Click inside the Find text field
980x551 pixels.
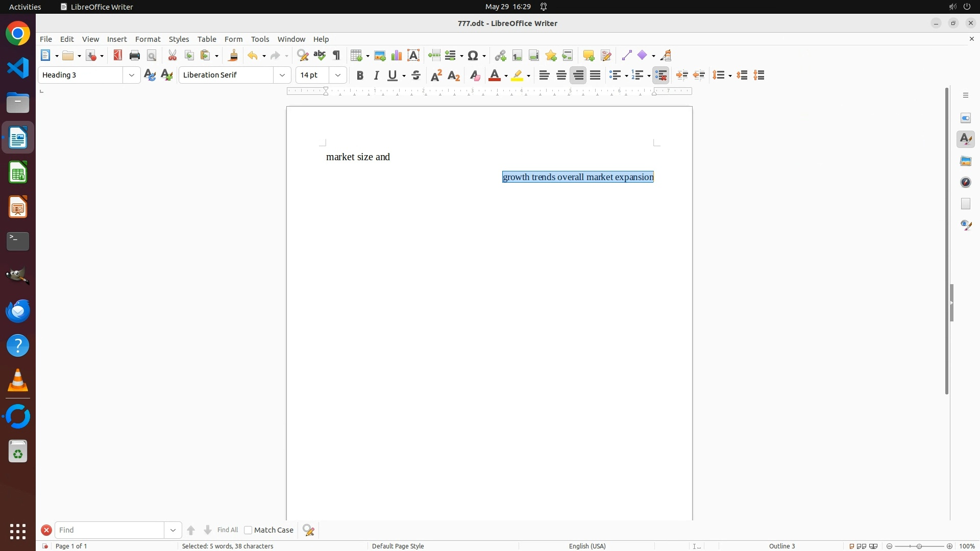pos(109,530)
